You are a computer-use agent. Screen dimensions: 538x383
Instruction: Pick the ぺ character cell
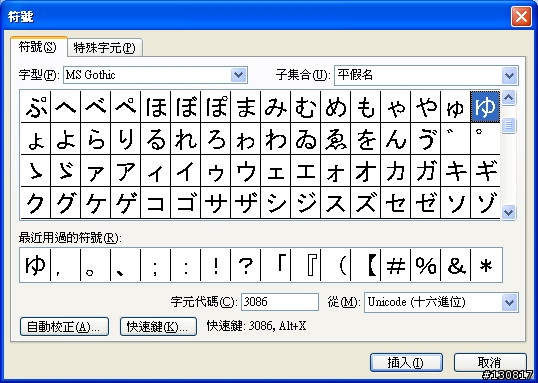click(x=126, y=106)
